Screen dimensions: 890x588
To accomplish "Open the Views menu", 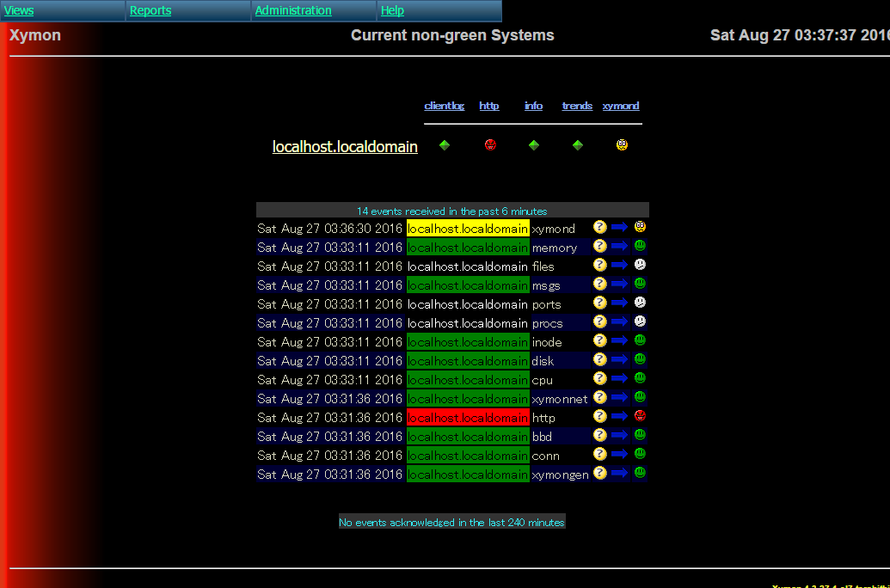I will [20, 10].
